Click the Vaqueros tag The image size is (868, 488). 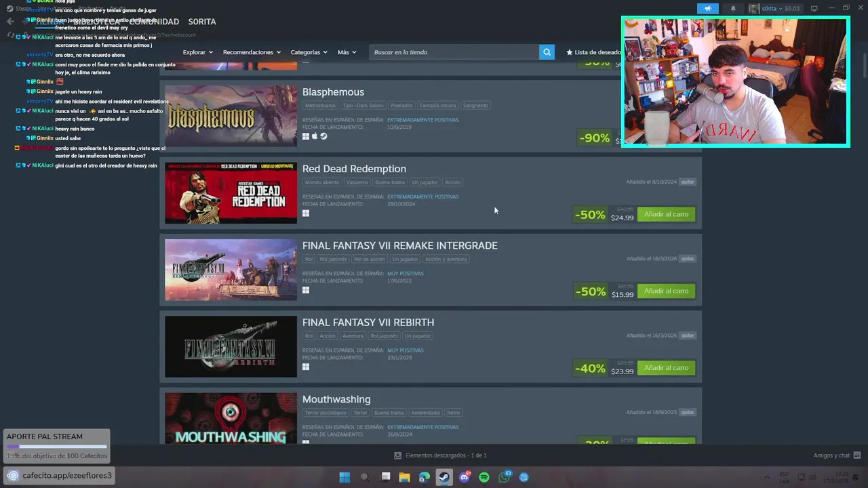coord(357,182)
